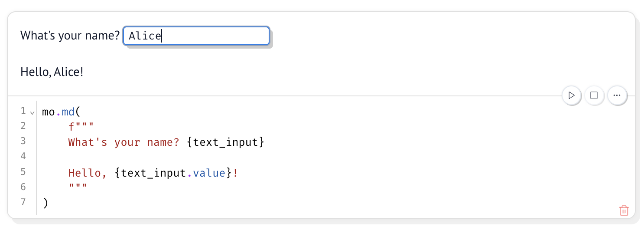This screenshot has width=644, height=230.
Task: Place cursor on "md" in mo.md(
Action: pyautogui.click(x=68, y=112)
